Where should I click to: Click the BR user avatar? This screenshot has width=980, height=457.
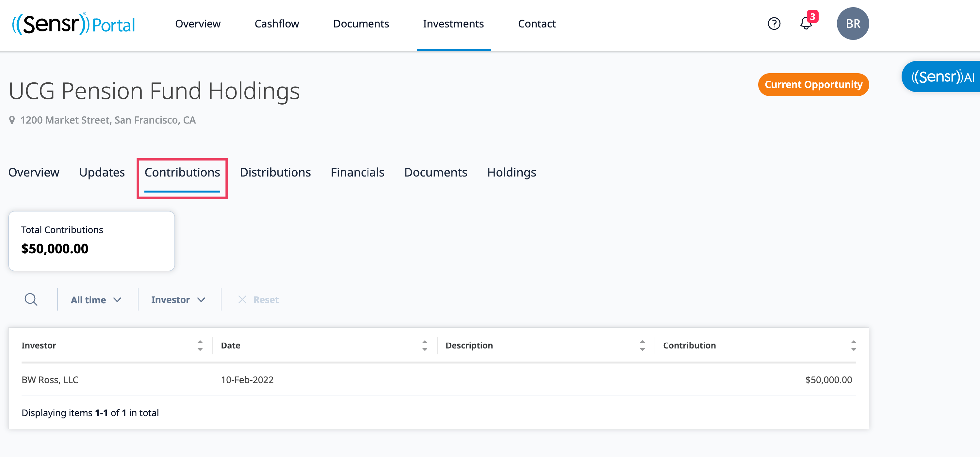point(853,24)
